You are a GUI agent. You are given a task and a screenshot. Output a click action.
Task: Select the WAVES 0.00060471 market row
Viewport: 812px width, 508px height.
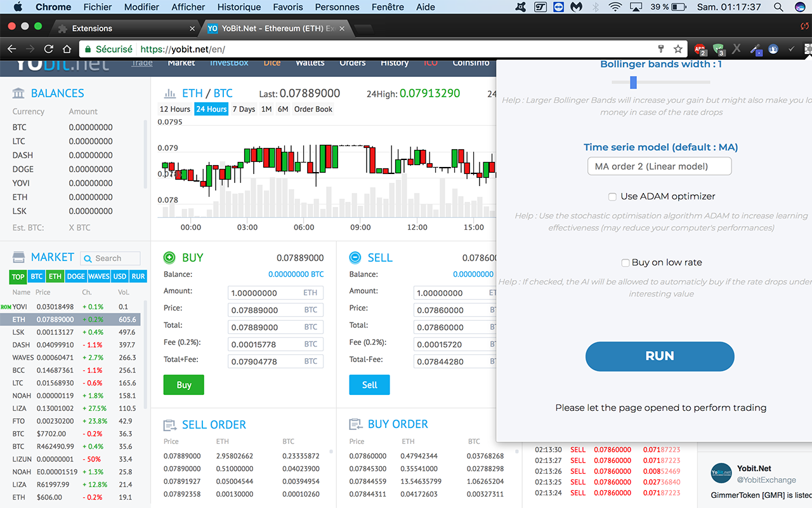coord(70,358)
